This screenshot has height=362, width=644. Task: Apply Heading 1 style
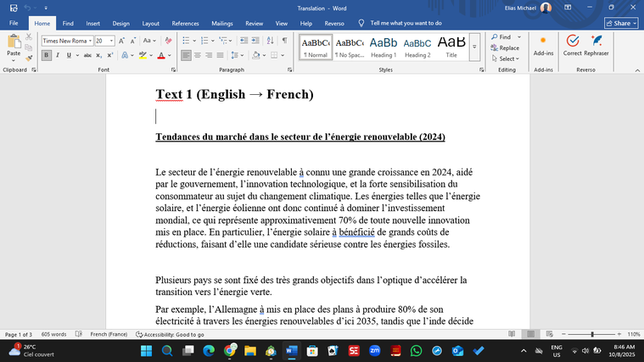coord(384,47)
